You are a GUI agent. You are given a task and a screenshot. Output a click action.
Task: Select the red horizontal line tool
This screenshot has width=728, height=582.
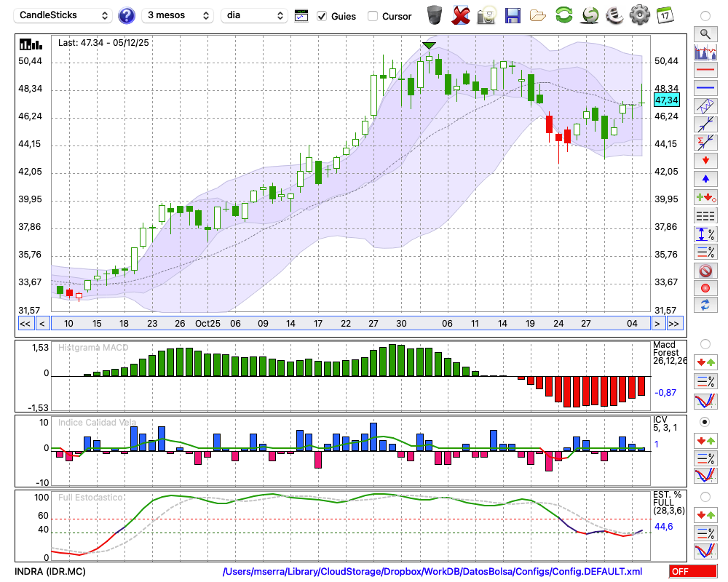705,71
